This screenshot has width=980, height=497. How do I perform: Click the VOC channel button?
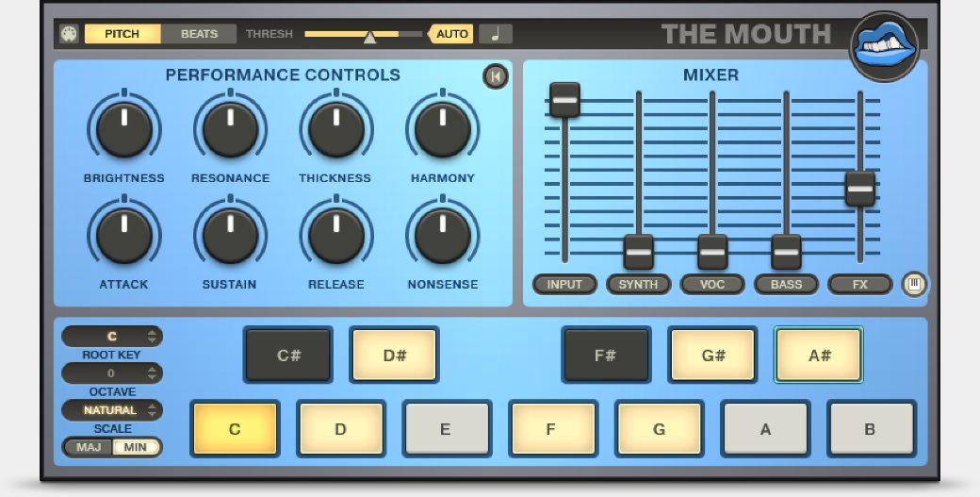tap(711, 285)
